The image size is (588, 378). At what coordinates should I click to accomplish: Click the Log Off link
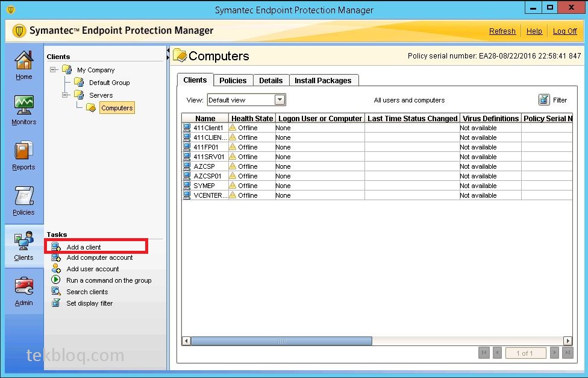pyautogui.click(x=565, y=31)
